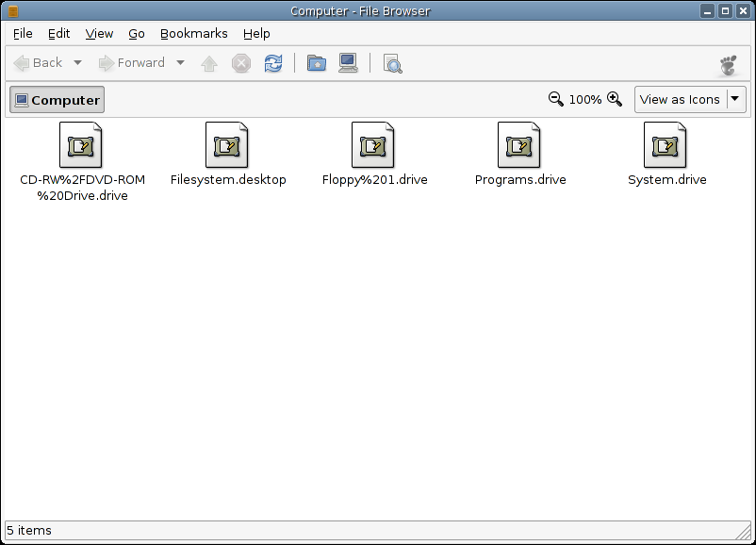Viewport: 756px width, 545px height.
Task: Open the View as Icons dropdown arrow
Action: point(734,99)
